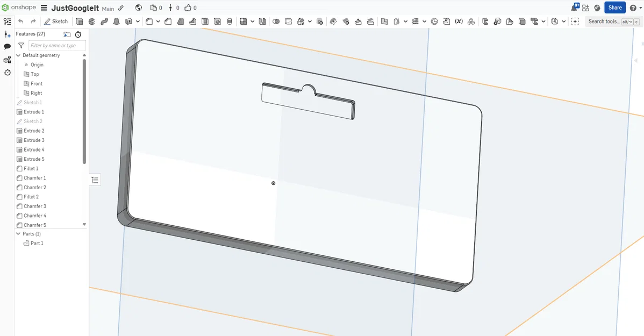The image size is (644, 336).
Task: Select the Chamfer tool in toolbar
Action: pos(168,22)
